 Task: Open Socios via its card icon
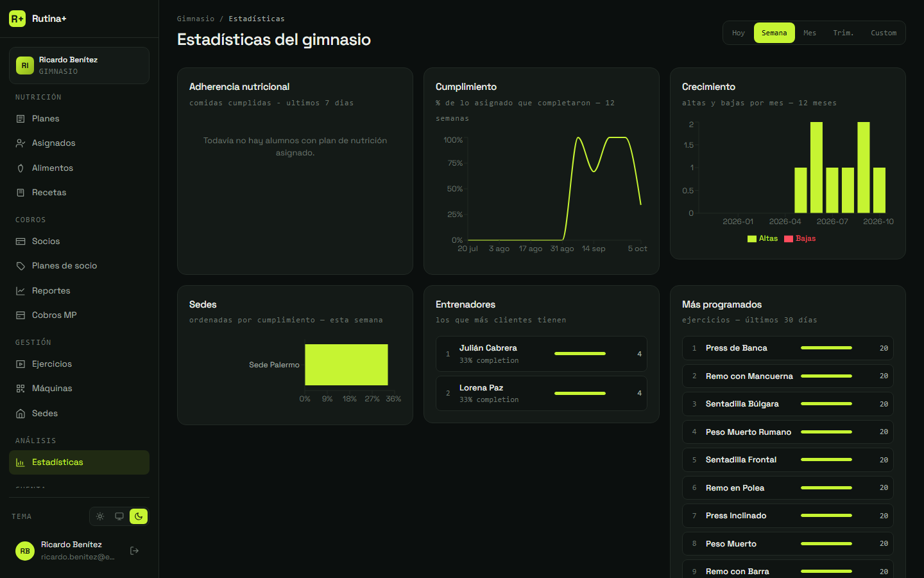[21, 241]
